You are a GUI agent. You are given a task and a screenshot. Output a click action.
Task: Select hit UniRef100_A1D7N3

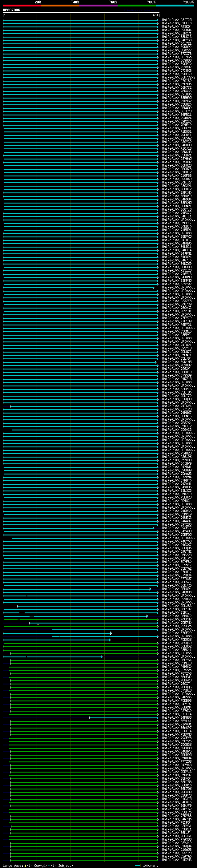177,860
